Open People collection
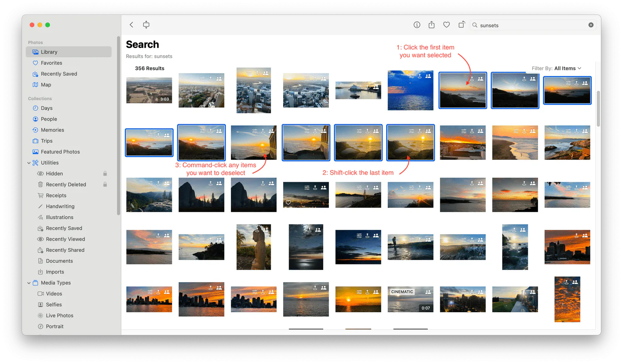 point(69,119)
